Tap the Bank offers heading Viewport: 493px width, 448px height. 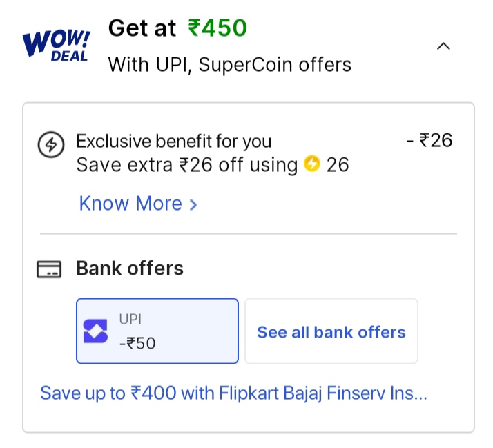pyautogui.click(x=130, y=268)
